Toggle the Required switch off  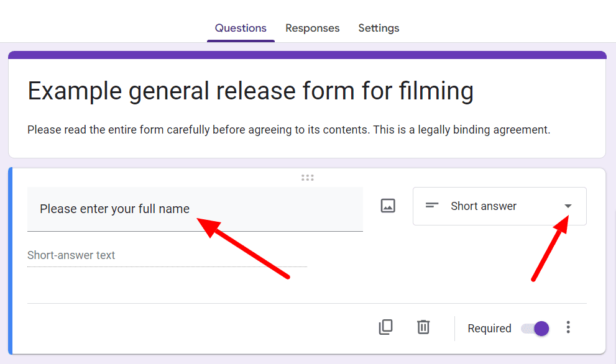pyautogui.click(x=535, y=328)
